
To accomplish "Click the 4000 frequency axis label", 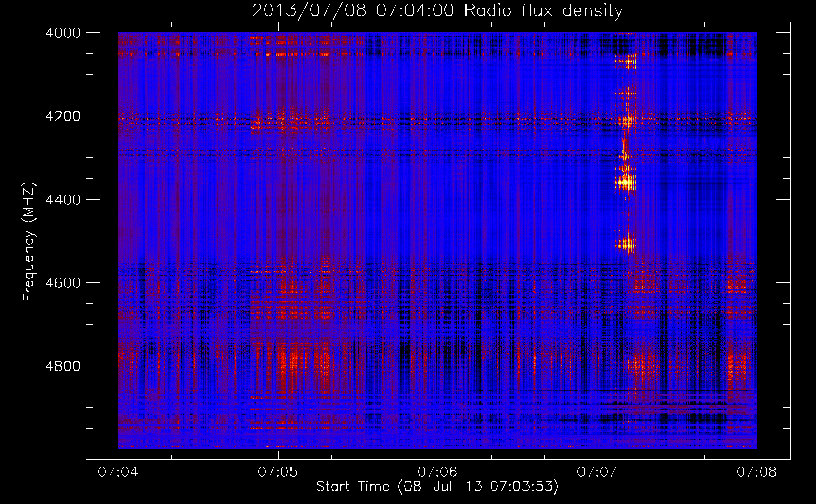I will click(x=63, y=33).
